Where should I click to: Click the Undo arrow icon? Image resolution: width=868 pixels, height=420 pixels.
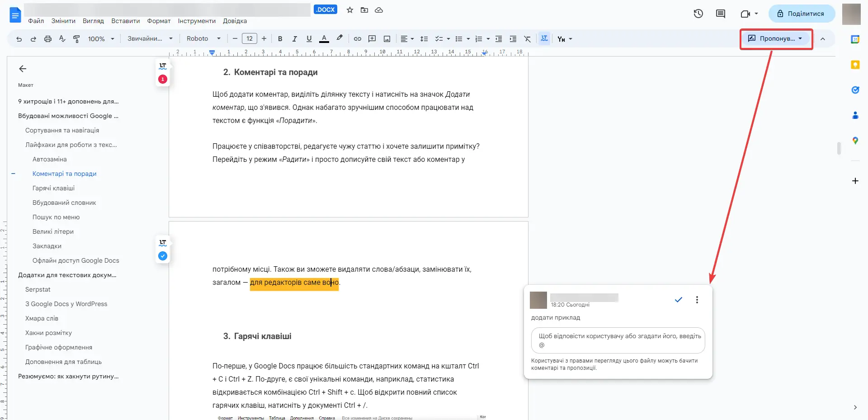click(19, 39)
